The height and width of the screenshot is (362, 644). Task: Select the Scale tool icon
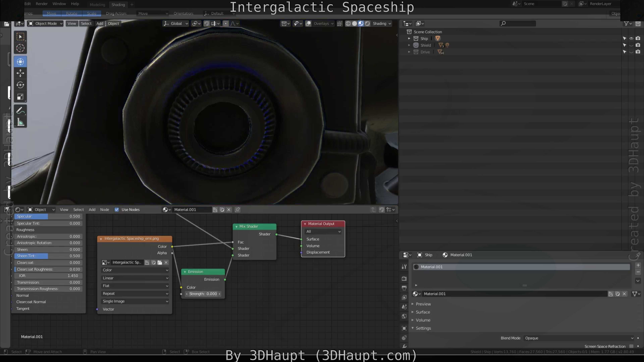20,97
